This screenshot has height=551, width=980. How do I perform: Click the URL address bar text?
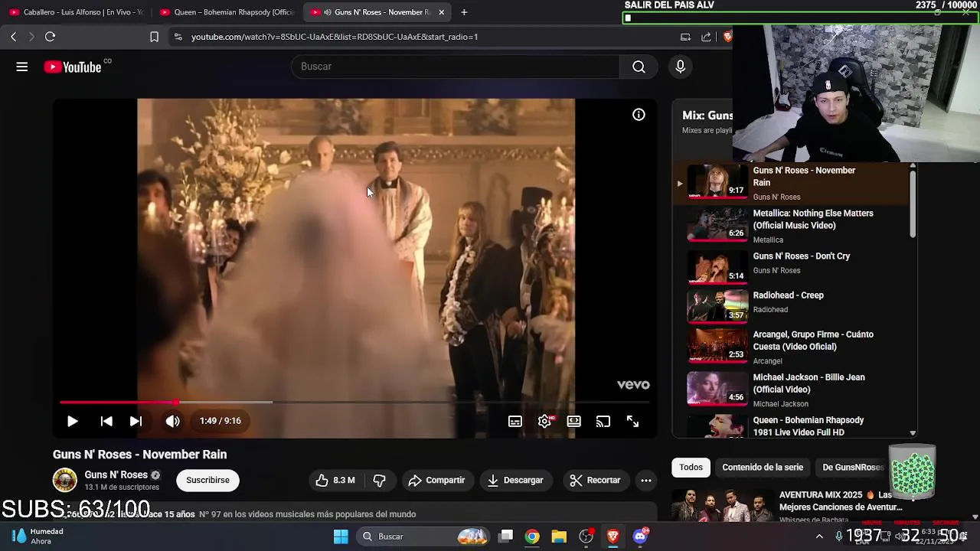coord(335,37)
